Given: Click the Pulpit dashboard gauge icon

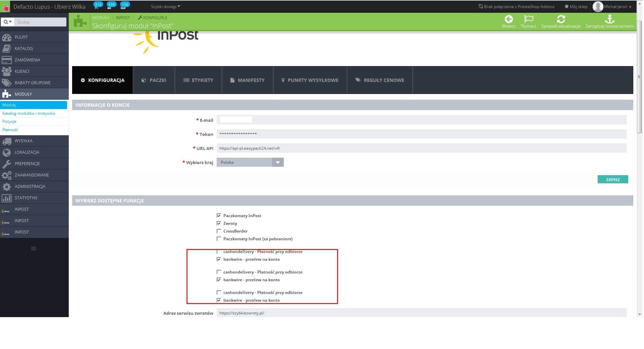Looking at the screenshot, I should (x=7, y=37).
